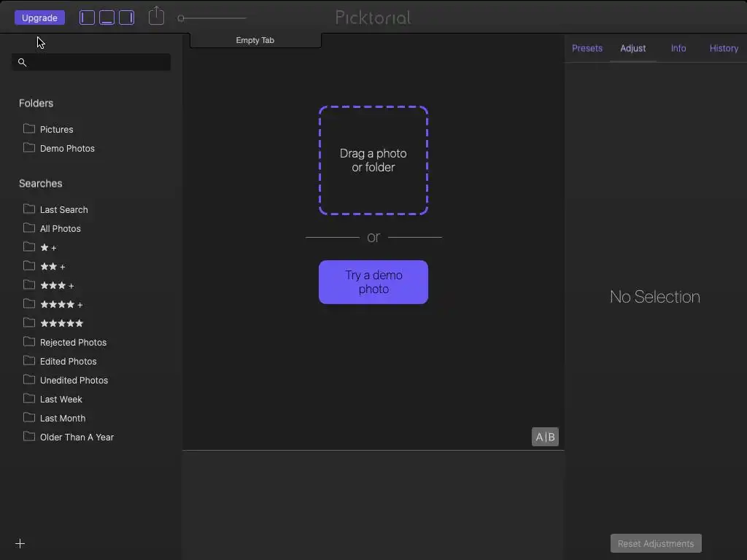Click the folder icon beside Unedited Photos
The width and height of the screenshot is (747, 560).
29,379
